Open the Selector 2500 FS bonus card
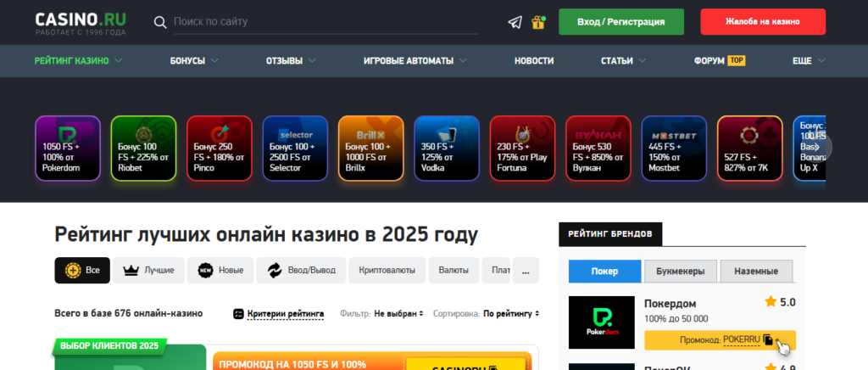Viewport: 868px width, 370px height. coord(295,149)
